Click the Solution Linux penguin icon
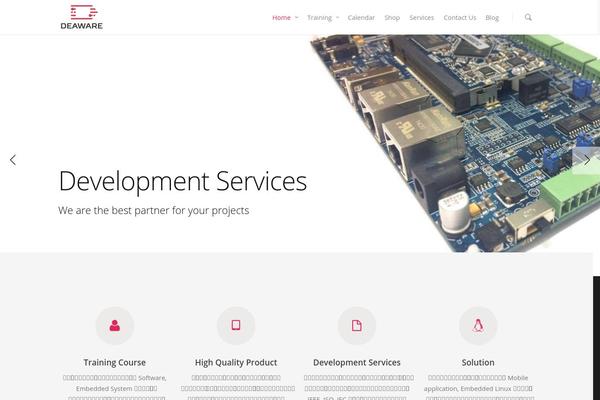600x400 pixels. click(x=478, y=326)
